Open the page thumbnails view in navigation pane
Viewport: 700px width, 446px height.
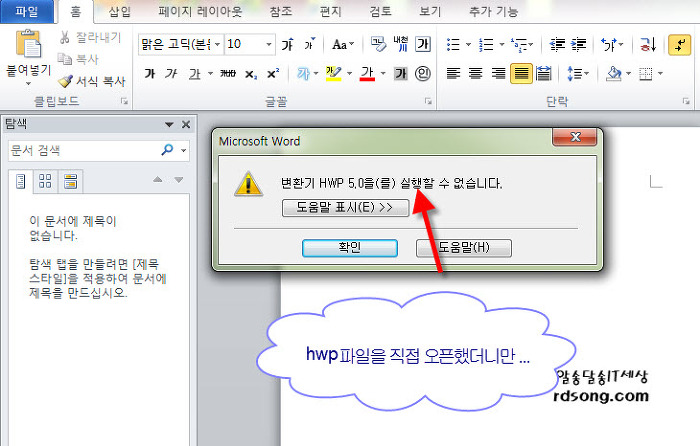(45, 180)
